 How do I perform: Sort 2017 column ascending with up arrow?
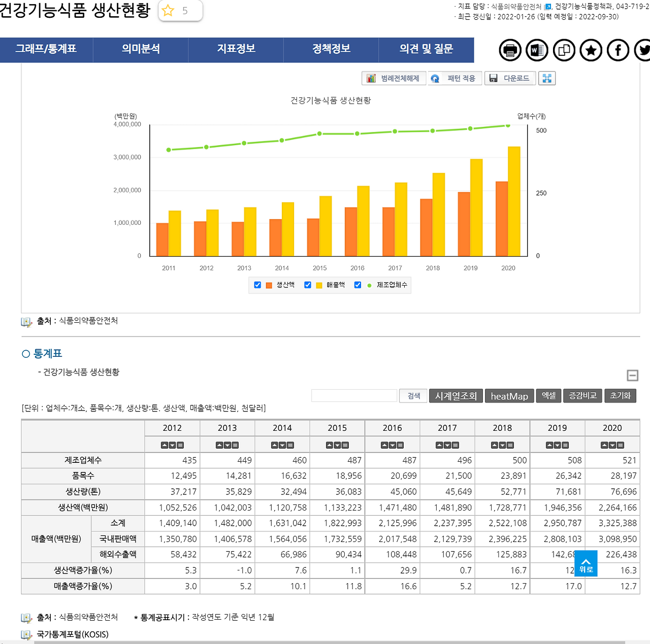click(x=440, y=445)
